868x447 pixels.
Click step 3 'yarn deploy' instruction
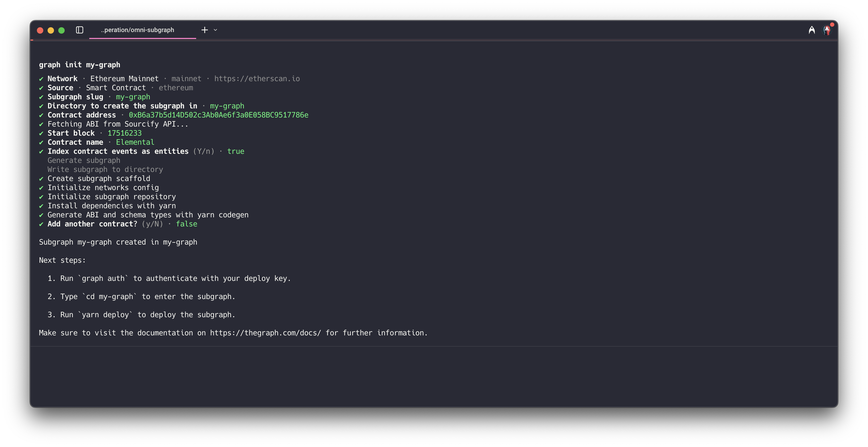pos(141,315)
